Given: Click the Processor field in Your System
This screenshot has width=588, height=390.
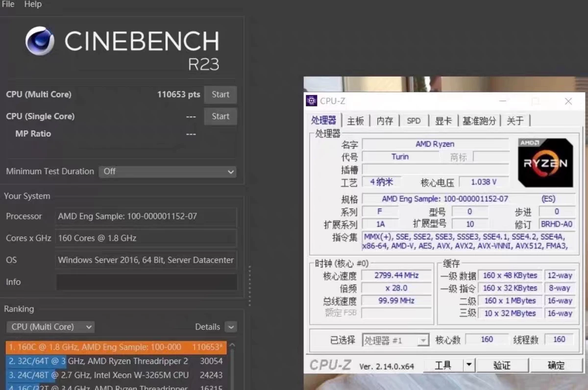Looking at the screenshot, I should [146, 217].
